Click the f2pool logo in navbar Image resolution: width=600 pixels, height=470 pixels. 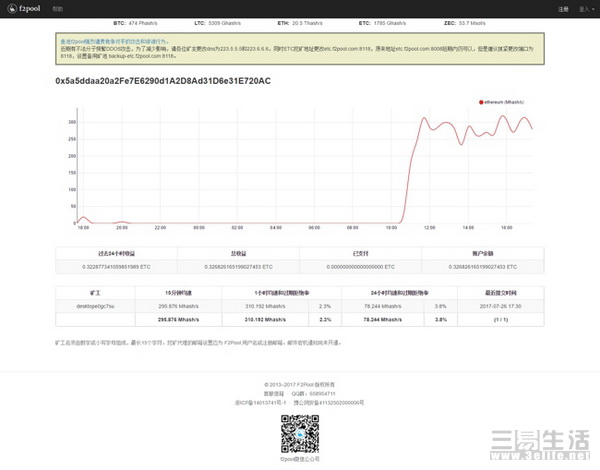click(x=24, y=8)
